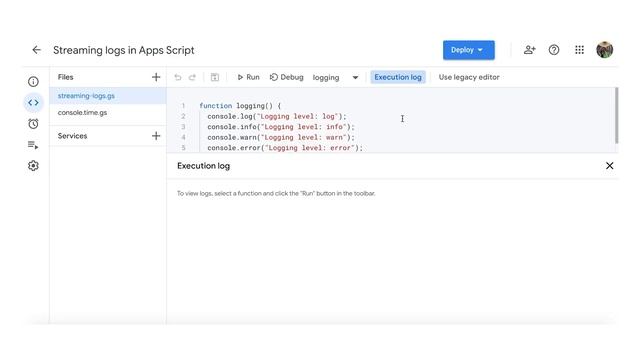Image resolution: width=640 pixels, height=360 pixels.
Task: Place cursor on console.log code line
Action: click(277, 116)
